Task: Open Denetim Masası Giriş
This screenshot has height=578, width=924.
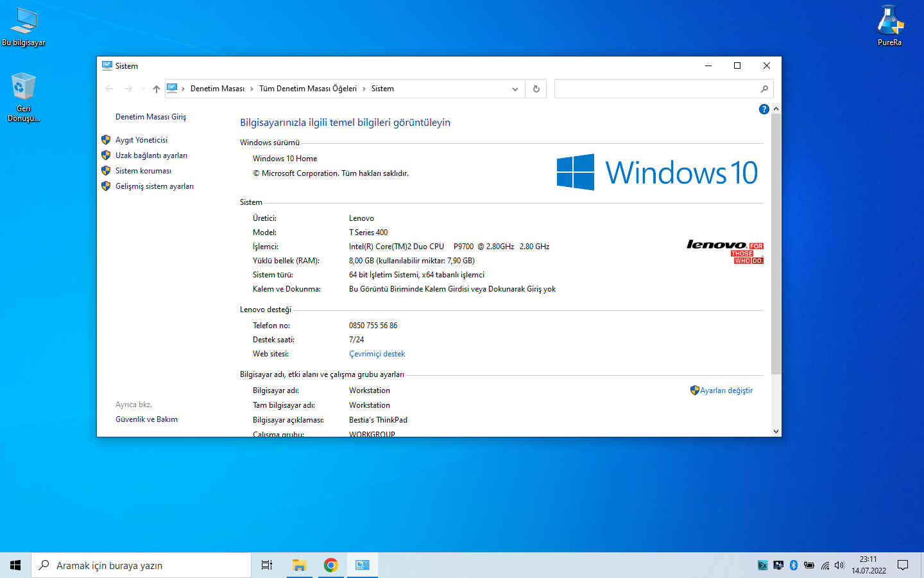Action: click(x=151, y=117)
